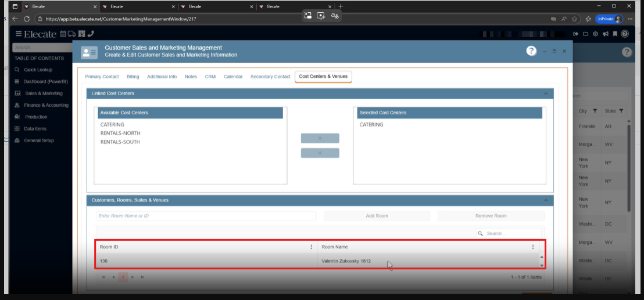Image resolution: width=644 pixels, height=300 pixels.
Task: Open the hamburger menu beside the Elecate logo
Action: tap(19, 34)
